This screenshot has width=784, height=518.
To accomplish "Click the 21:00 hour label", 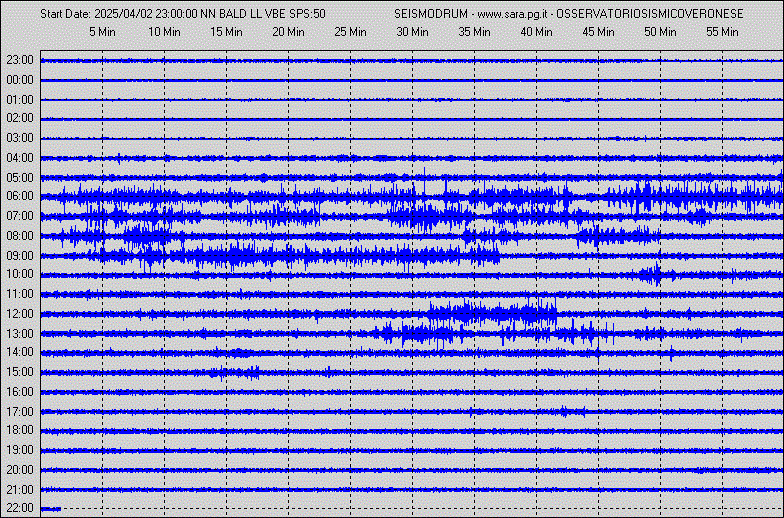I will (x=20, y=490).
